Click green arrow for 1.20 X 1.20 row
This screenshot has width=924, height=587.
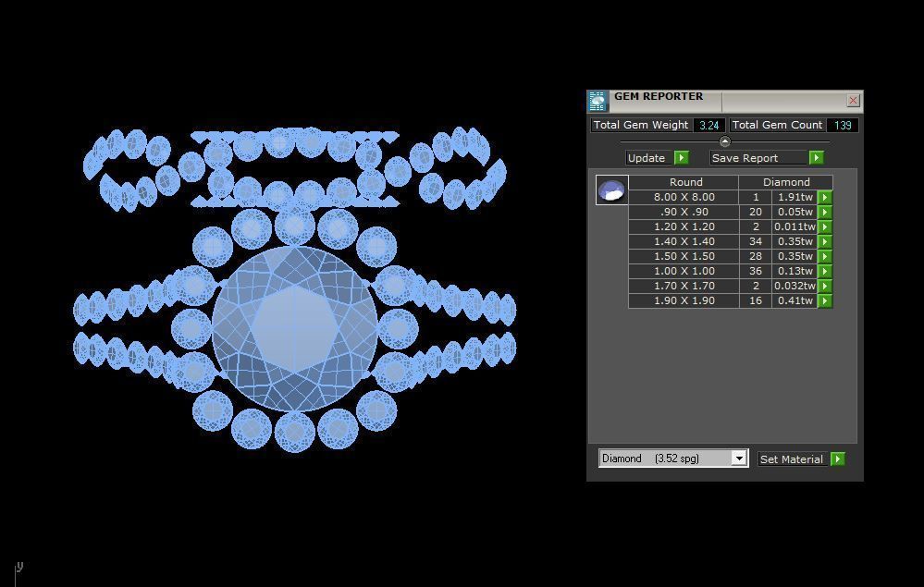tap(825, 226)
